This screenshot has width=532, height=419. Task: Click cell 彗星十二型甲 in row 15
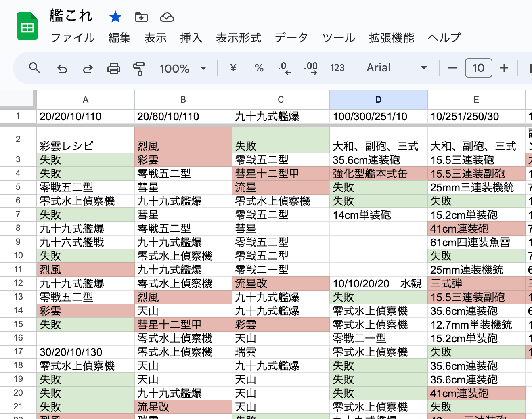coord(183,325)
